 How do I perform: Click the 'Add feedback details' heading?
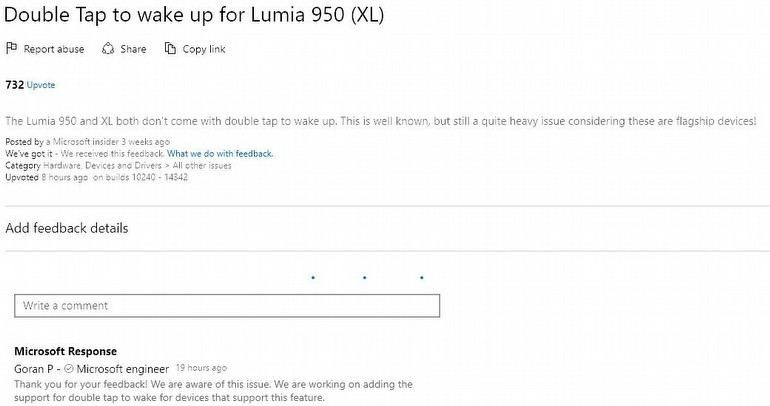(x=67, y=228)
